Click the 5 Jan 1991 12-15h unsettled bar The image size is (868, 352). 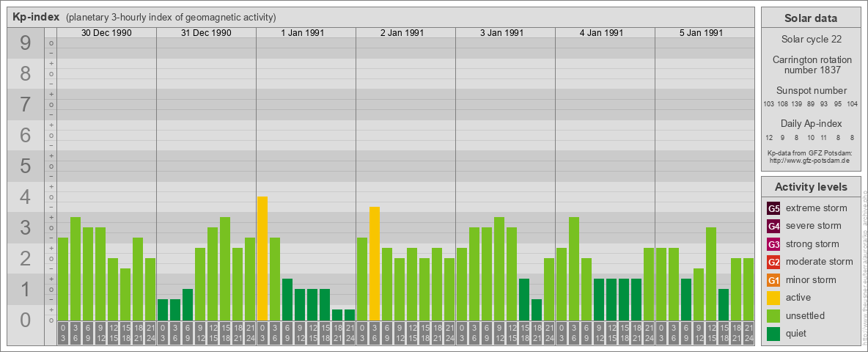[x=711, y=274]
